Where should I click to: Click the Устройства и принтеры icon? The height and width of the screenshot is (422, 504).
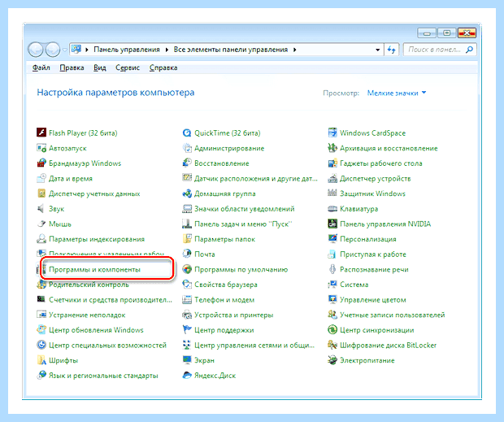[x=187, y=315]
